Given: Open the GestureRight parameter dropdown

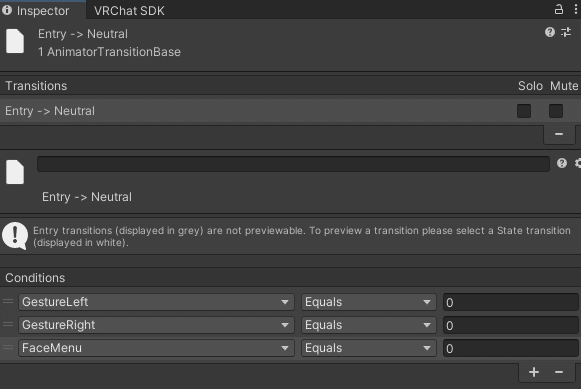Looking at the screenshot, I should pos(156,325).
